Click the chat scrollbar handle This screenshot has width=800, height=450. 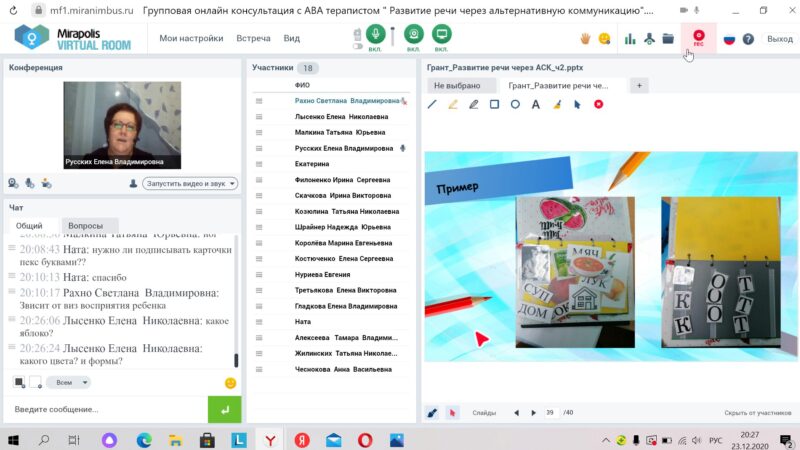(236, 360)
